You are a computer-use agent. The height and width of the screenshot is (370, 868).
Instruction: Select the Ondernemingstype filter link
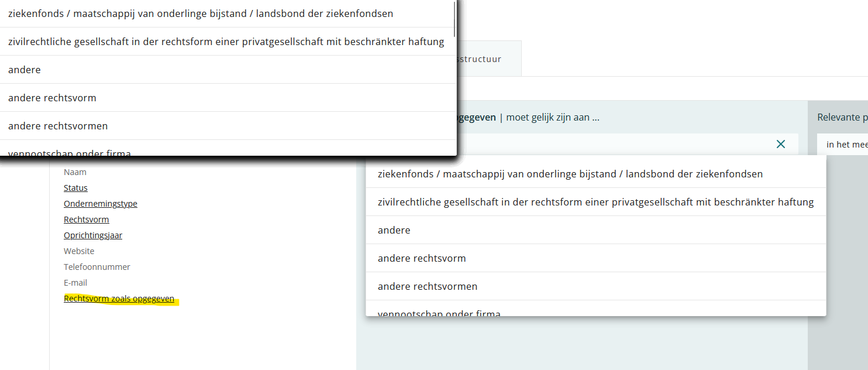tap(101, 204)
